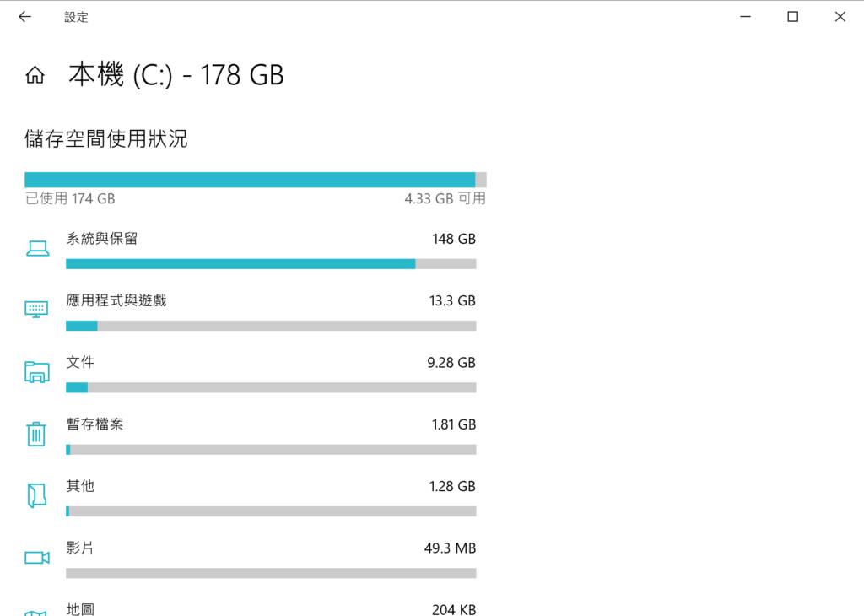Click the folder icon for 文件
The width and height of the screenshot is (864, 616).
[37, 372]
